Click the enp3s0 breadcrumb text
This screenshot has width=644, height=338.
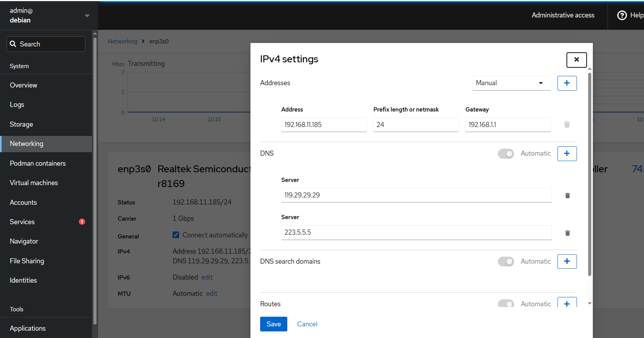click(159, 41)
